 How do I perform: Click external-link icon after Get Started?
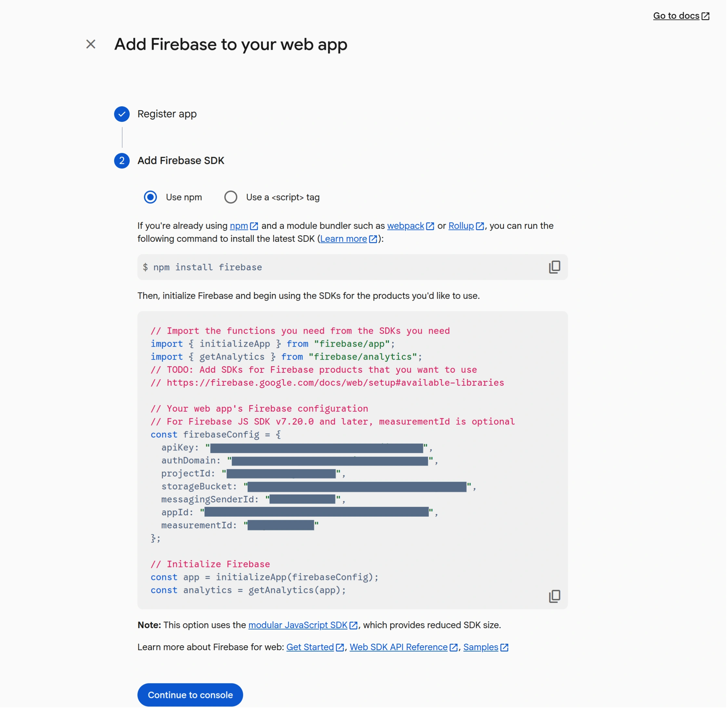pos(341,650)
